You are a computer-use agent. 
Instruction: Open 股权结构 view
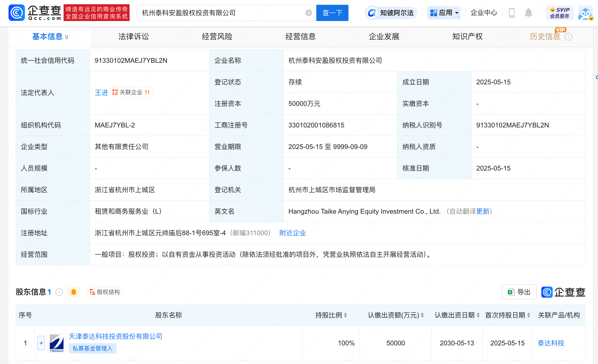tap(105, 292)
